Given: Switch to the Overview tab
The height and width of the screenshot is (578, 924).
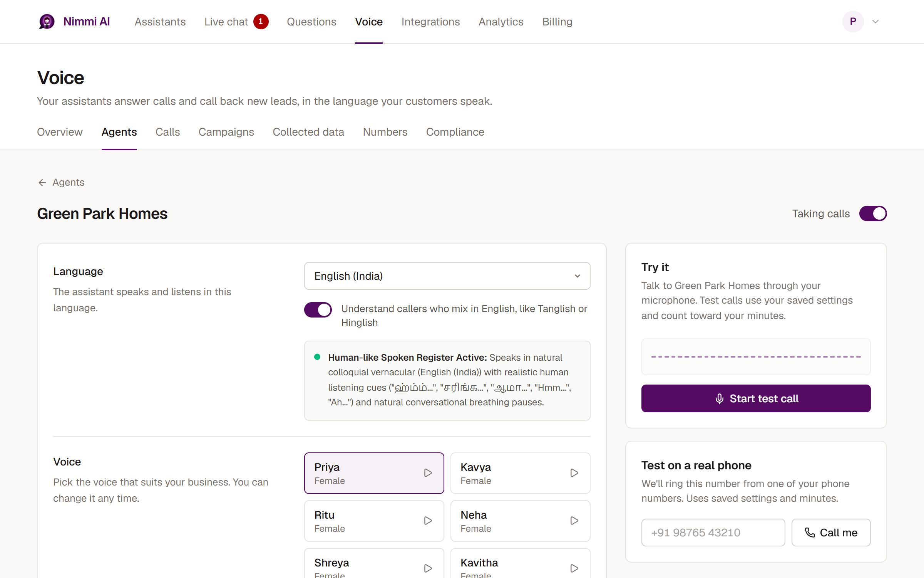Looking at the screenshot, I should click(x=60, y=132).
